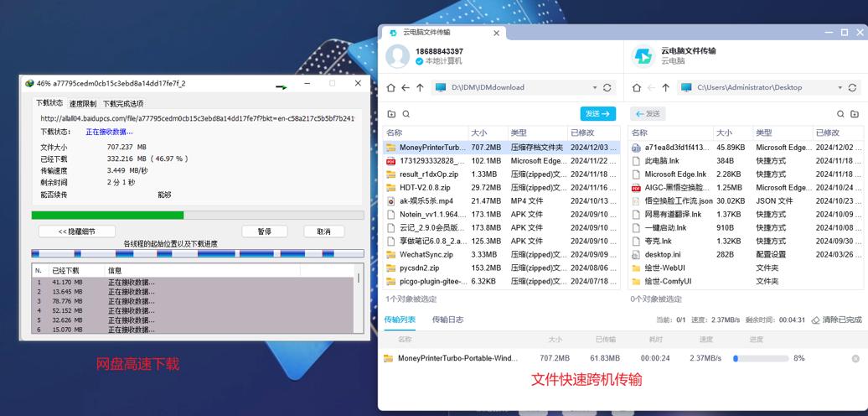Create new folder in cloud pane
The height and width of the screenshot is (416, 868).
pos(855,114)
